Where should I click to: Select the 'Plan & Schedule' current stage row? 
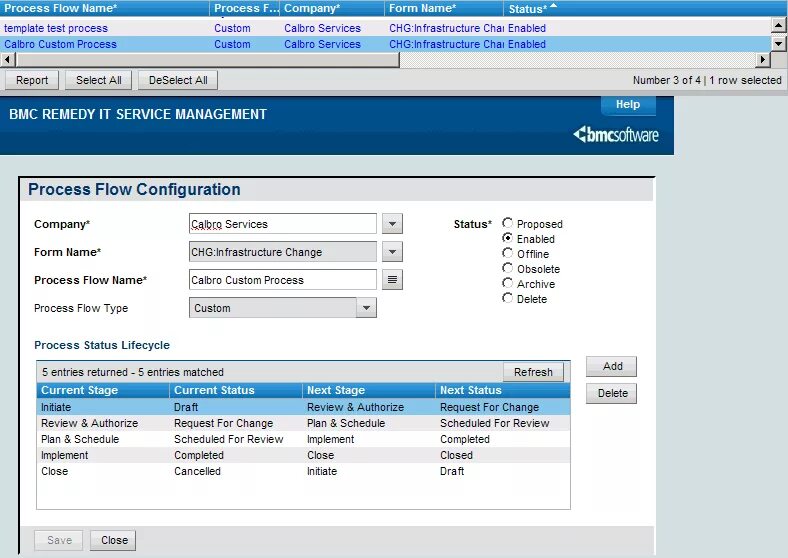click(x=303, y=439)
